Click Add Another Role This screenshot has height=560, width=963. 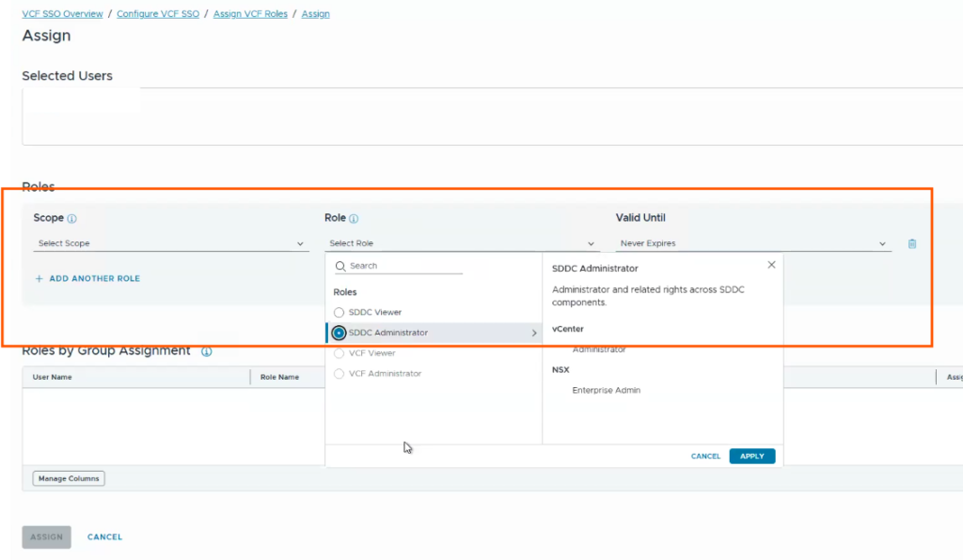pyautogui.click(x=87, y=278)
